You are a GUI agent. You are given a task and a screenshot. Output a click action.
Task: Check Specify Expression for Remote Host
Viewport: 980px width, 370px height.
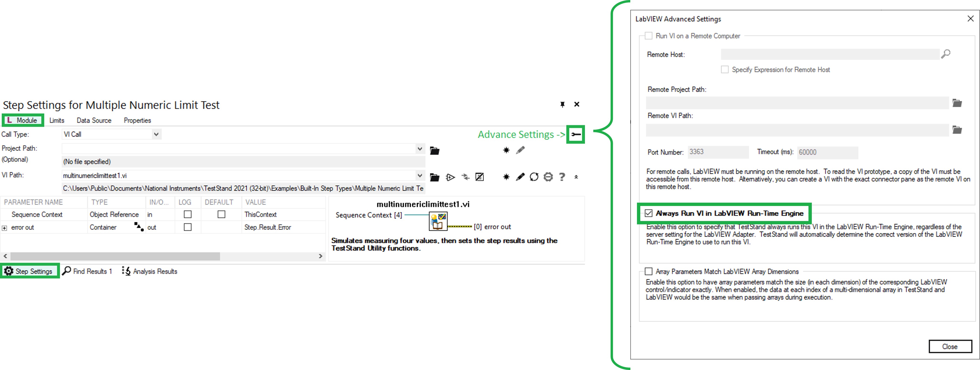pos(725,70)
